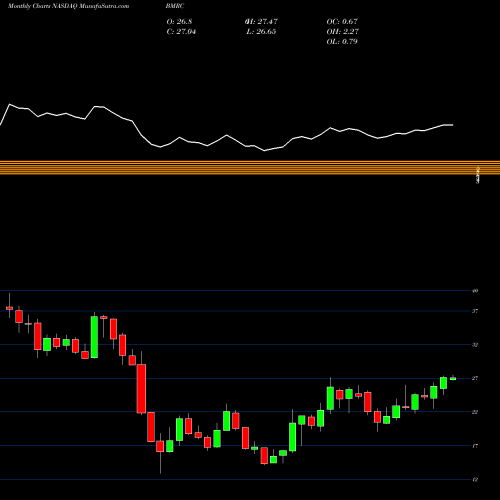Click the 12 price axis label
The height and width of the screenshot is (500, 500).
click(475, 480)
